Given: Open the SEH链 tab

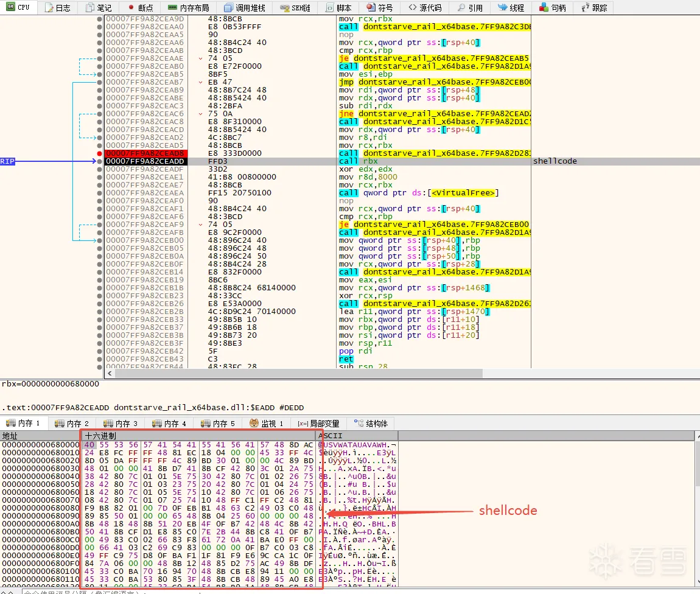Looking at the screenshot, I should pos(295,7).
